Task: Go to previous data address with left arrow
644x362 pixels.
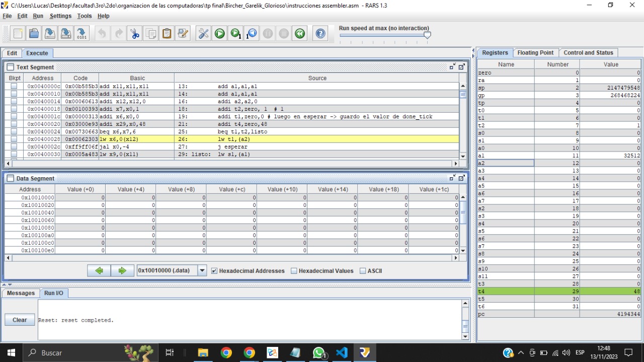Action: (x=99, y=270)
